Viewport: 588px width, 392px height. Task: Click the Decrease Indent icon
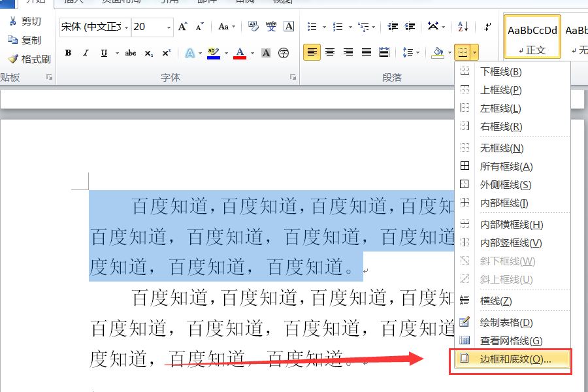coord(393,27)
